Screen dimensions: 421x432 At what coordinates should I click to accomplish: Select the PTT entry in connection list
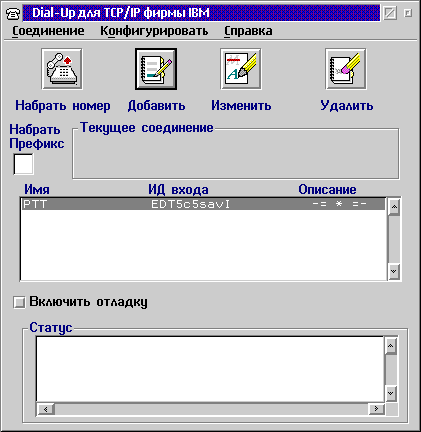tap(203, 204)
